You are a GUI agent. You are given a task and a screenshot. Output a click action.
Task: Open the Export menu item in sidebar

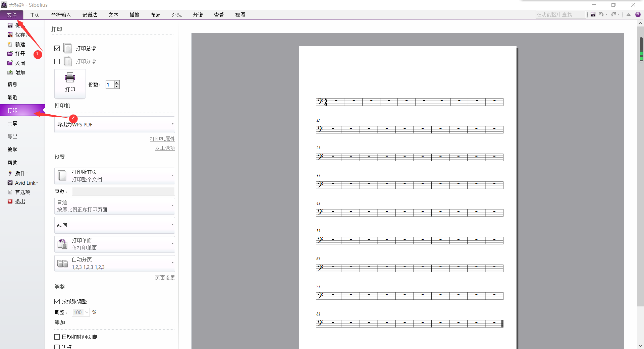[12, 136]
